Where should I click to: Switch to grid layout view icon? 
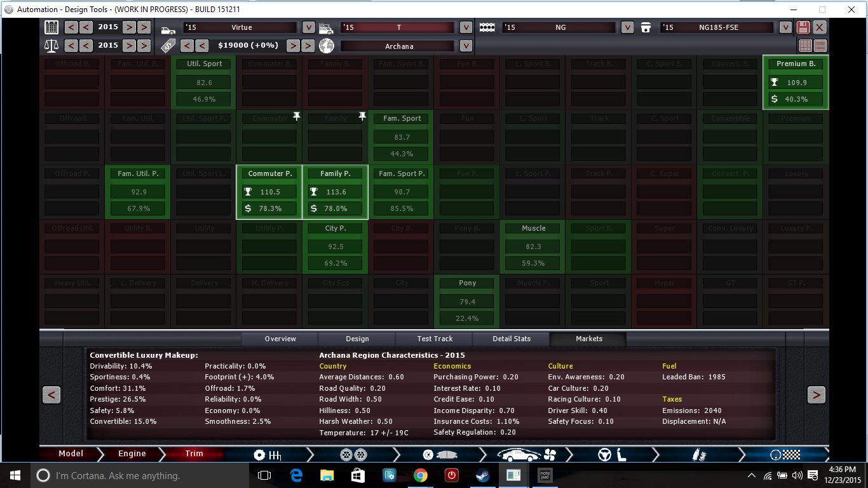click(x=805, y=46)
